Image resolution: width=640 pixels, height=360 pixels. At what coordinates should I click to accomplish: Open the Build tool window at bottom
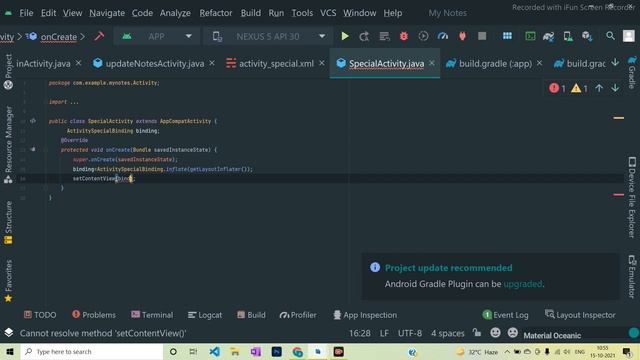pyautogui.click(x=251, y=315)
